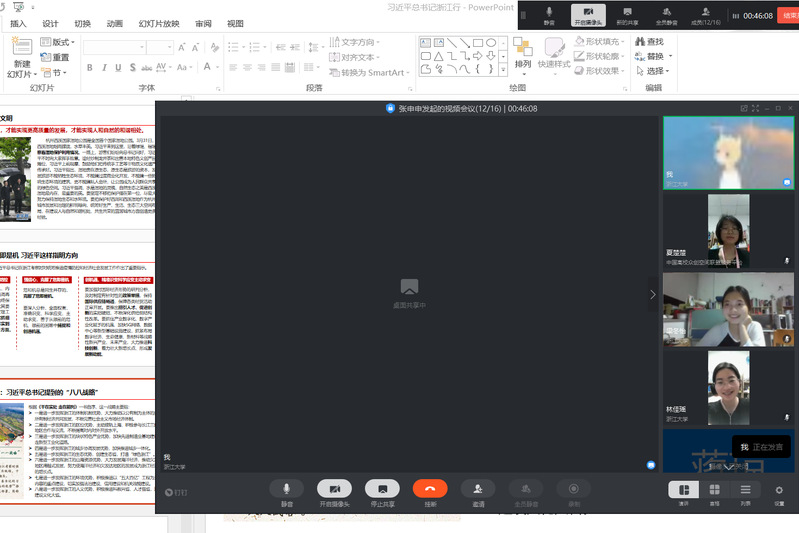Screen dimensions: 799x533
Task: Expand the shapes gallery more arrow
Action: point(503,69)
